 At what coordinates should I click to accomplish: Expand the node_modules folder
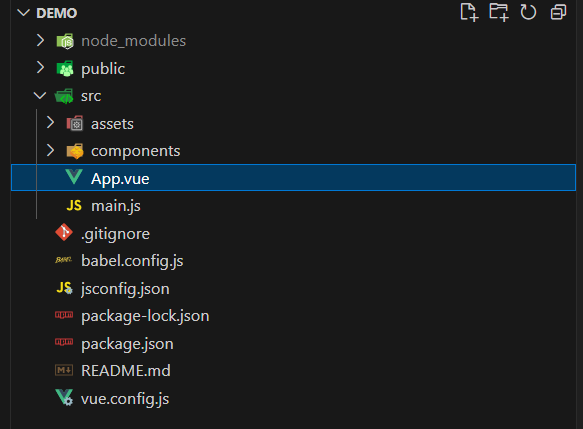point(41,40)
